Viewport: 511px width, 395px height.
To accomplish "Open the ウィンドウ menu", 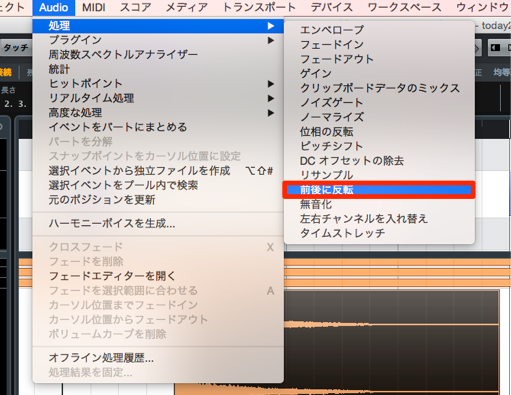I will coord(483,7).
